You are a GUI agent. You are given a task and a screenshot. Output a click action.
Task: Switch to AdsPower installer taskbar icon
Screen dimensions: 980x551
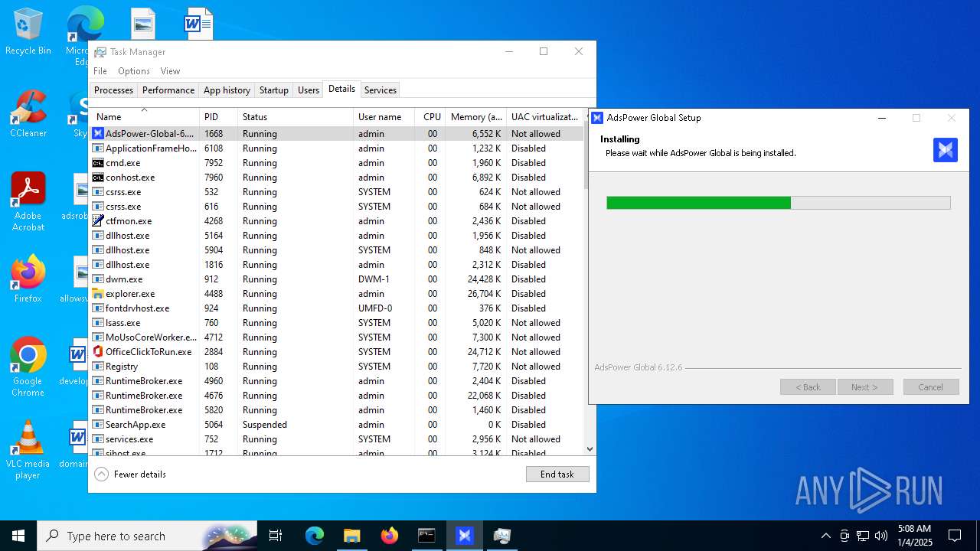point(464,536)
